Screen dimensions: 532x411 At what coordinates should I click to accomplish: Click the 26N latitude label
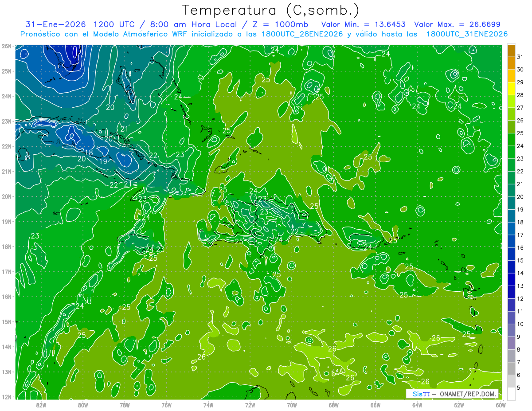7,46
